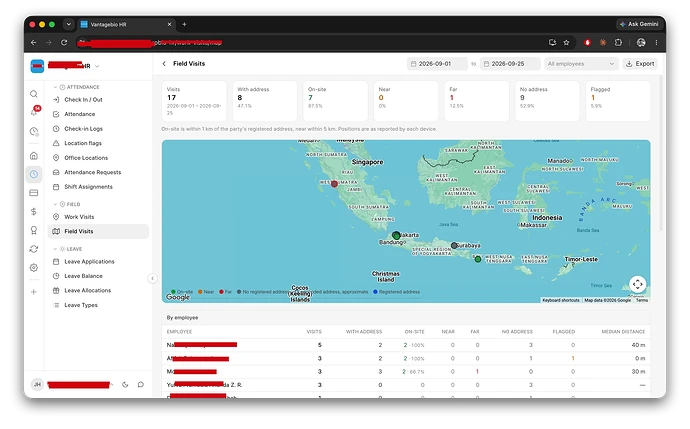This screenshot has height=429, width=690.
Task: Go to the Home icon in rail
Action: pos(34,156)
